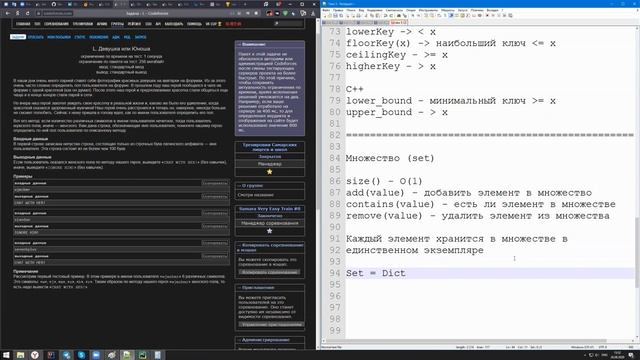Screen dimensions: 640x360
Task: Toggle synchronized horizontal scrolling icon
Action: pos(432,16)
